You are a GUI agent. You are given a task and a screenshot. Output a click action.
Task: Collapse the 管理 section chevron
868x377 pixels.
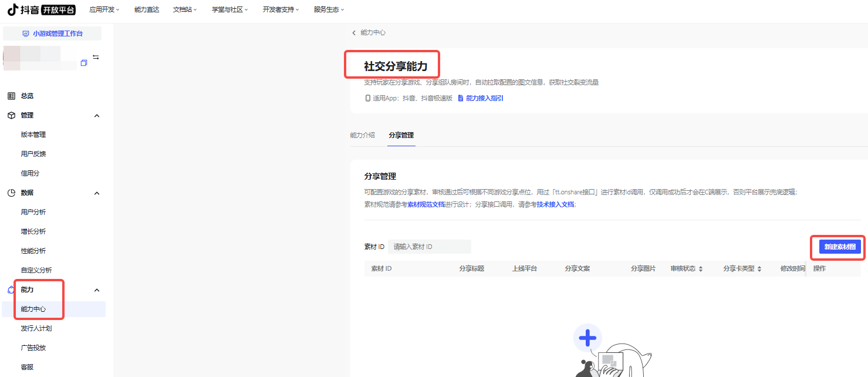[x=97, y=116]
